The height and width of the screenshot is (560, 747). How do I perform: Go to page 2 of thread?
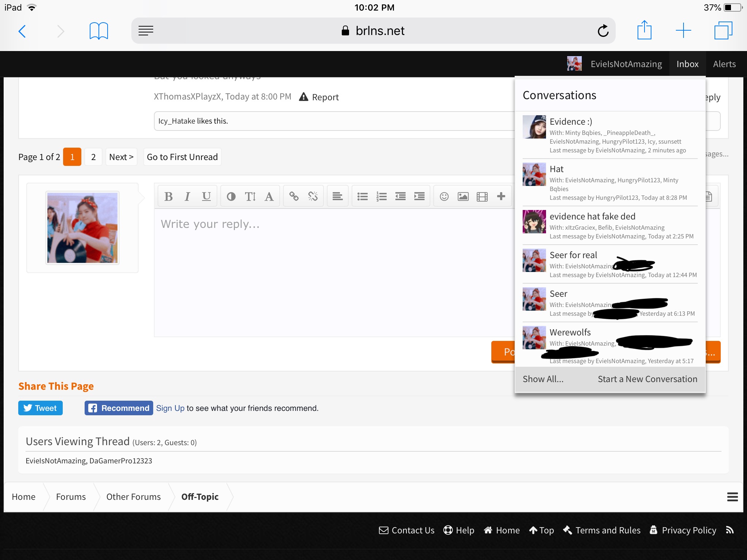click(x=93, y=157)
